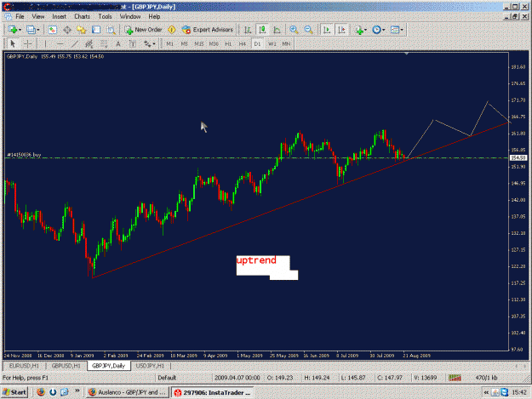Toggle the Terminal panel icon
Viewport: 532px width, 399px height.
(x=96, y=30)
